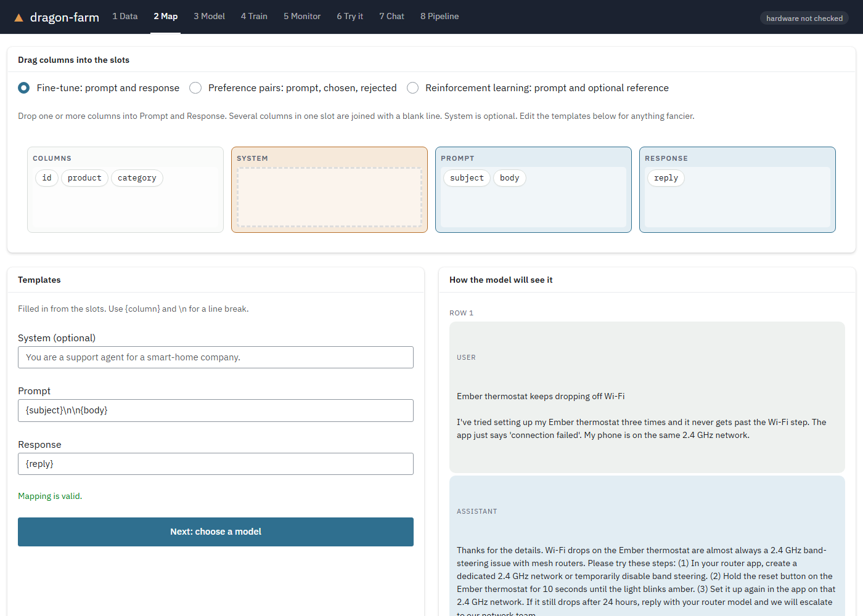Click the empty System drop slot
Viewport: 863px width, 616px height.
(x=330, y=197)
